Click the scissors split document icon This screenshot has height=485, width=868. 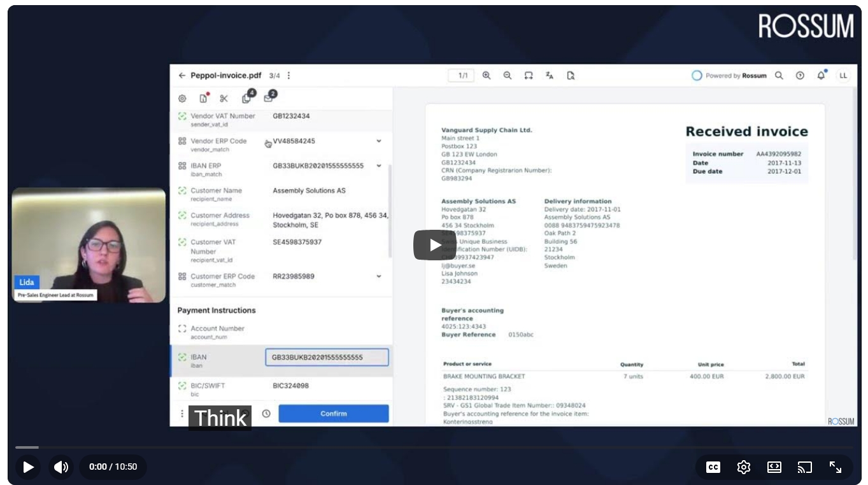click(224, 99)
